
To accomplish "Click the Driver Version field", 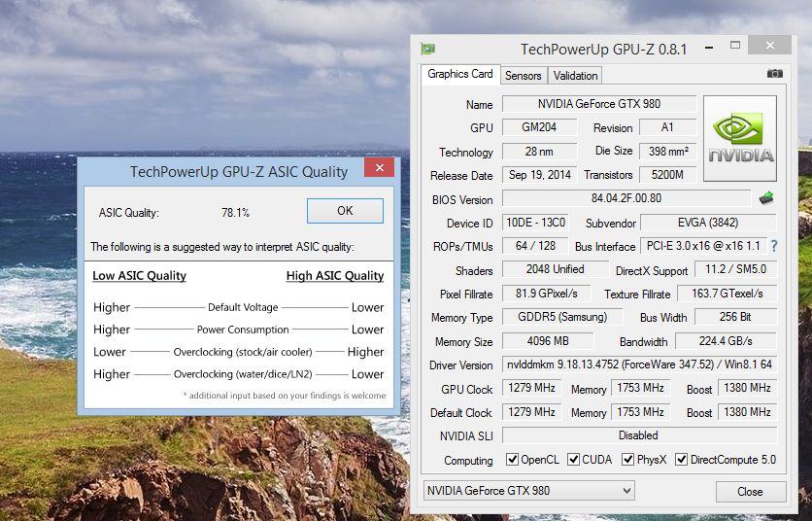I will tap(639, 365).
